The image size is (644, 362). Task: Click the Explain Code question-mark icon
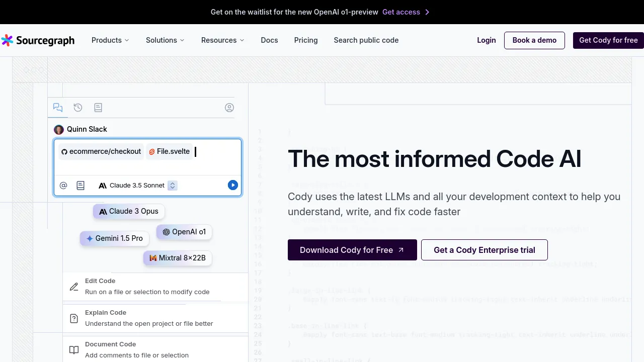click(74, 318)
